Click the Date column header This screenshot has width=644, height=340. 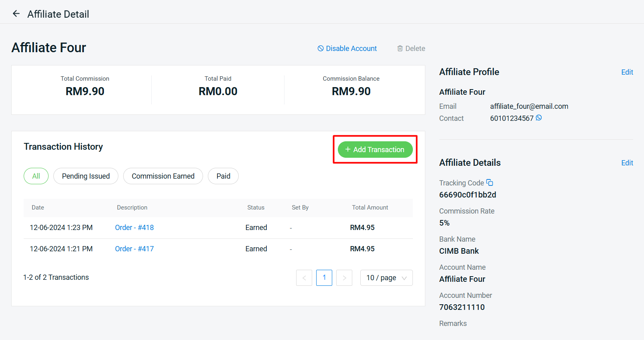click(x=38, y=208)
